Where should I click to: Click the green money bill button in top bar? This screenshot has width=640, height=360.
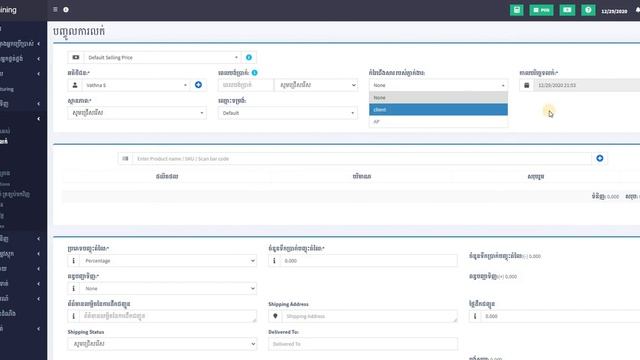coord(567,10)
